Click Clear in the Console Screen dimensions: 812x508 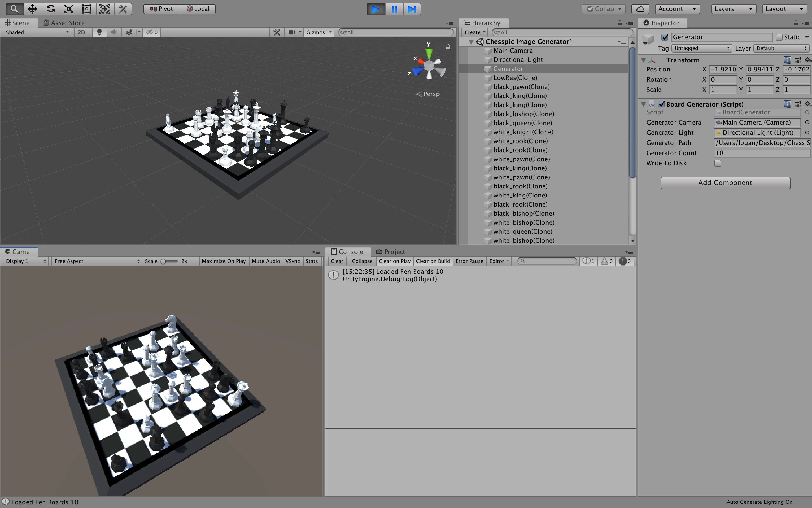click(x=337, y=261)
